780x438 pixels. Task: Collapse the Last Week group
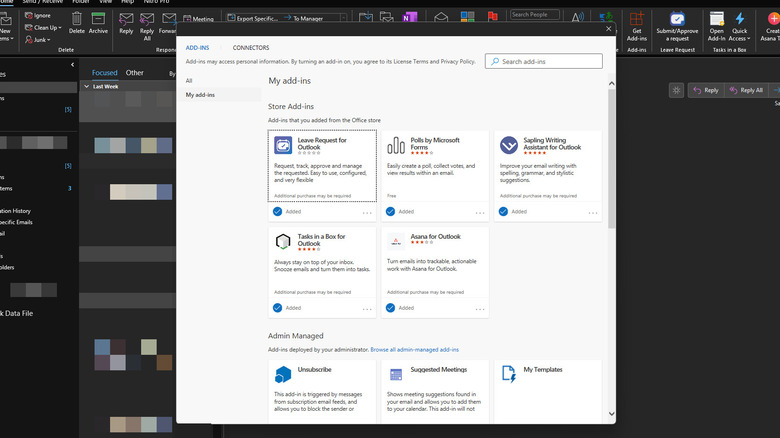(87, 87)
